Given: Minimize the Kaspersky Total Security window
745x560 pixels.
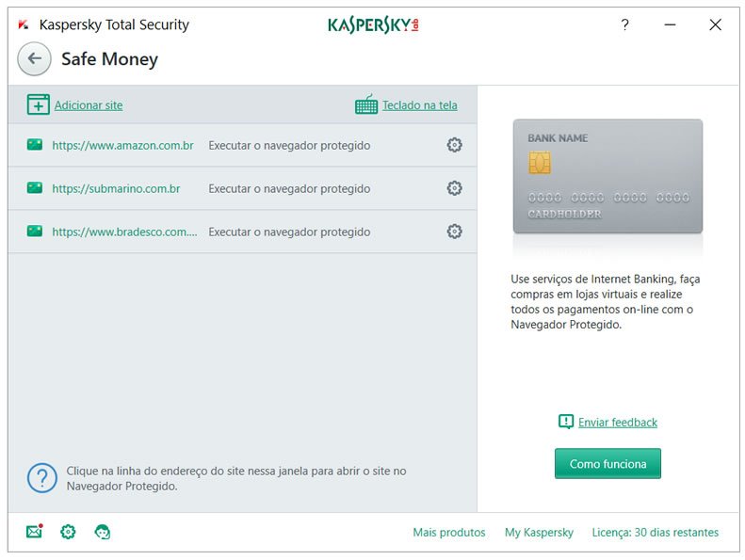Looking at the screenshot, I should click(670, 24).
